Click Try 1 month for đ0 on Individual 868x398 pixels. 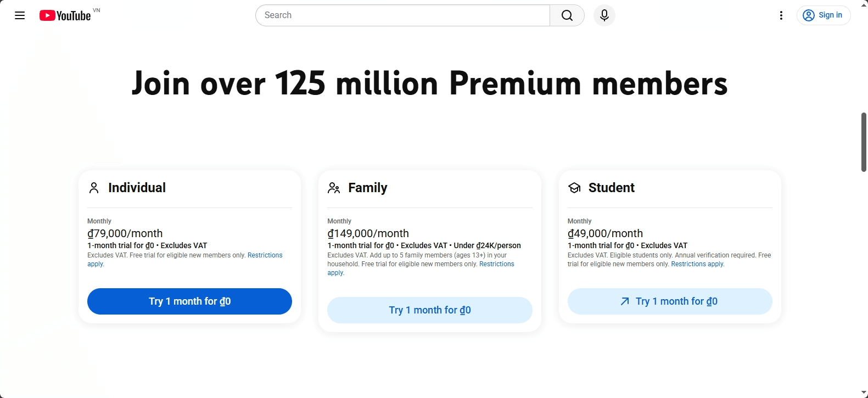coord(189,301)
